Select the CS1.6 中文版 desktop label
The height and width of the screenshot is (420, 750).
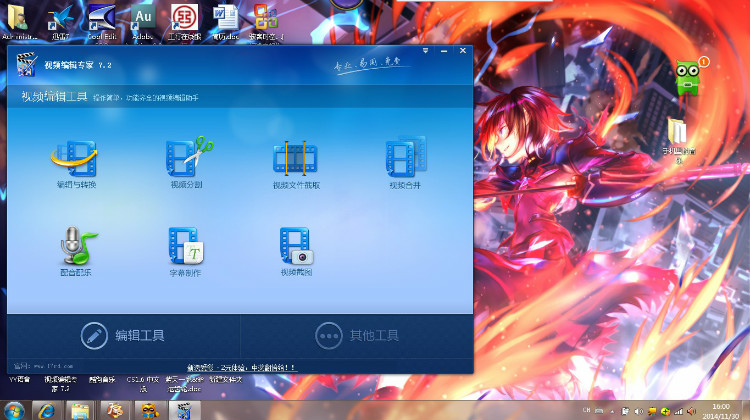pyautogui.click(x=143, y=384)
